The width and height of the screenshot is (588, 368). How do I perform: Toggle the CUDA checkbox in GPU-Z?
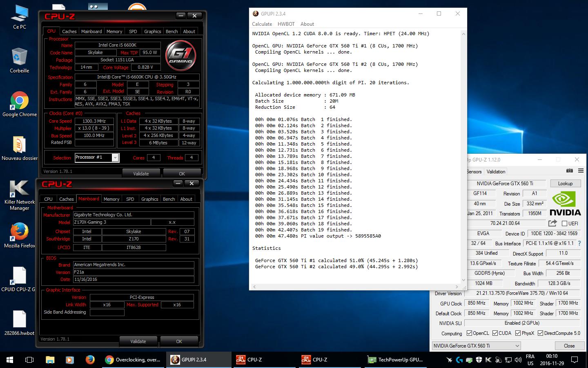(x=495, y=333)
